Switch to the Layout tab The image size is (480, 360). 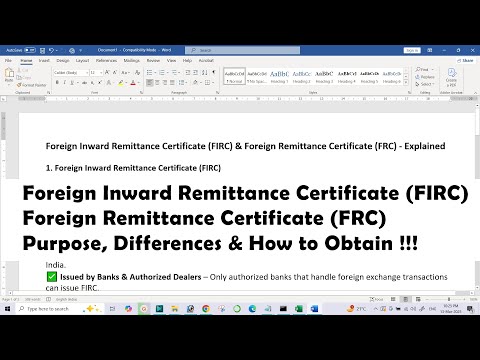[x=82, y=60]
